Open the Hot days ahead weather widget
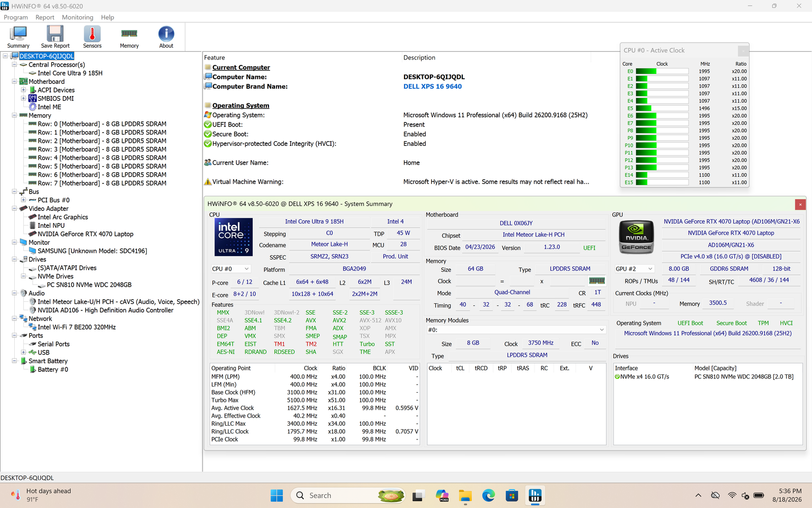 (x=42, y=495)
